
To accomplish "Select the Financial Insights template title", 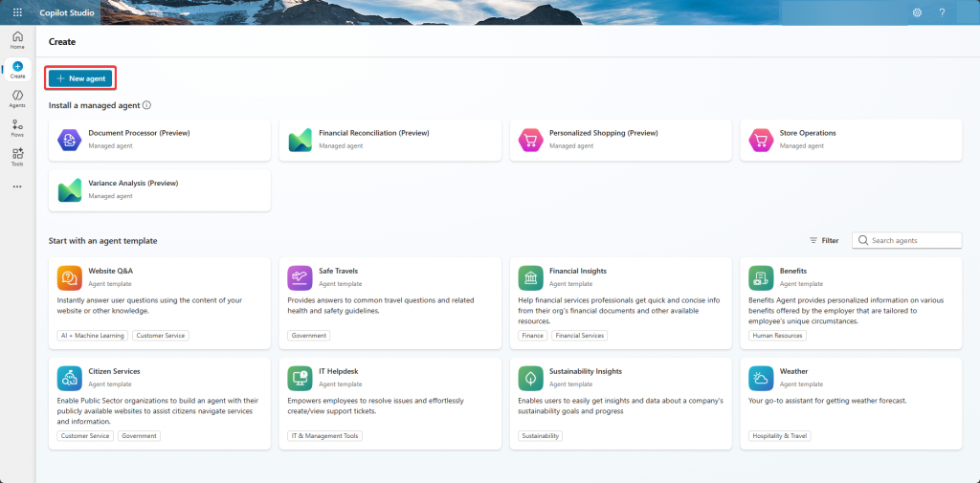I will (x=578, y=272).
